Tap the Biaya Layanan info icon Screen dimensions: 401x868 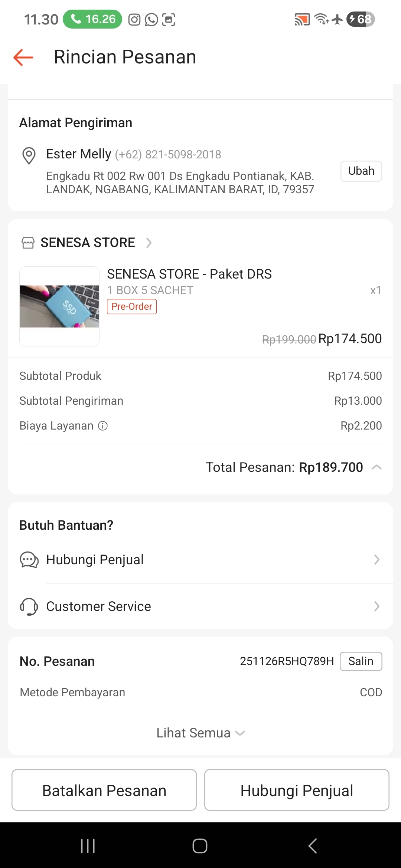tap(103, 426)
